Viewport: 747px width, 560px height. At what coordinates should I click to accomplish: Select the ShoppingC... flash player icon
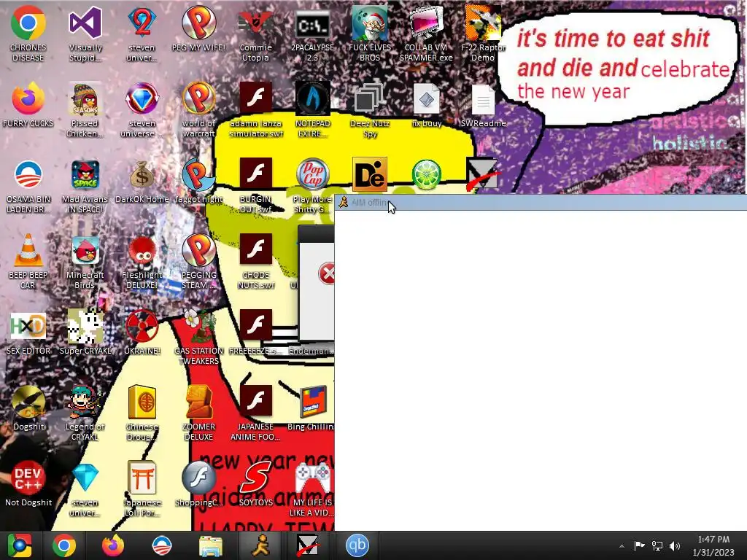point(198,478)
